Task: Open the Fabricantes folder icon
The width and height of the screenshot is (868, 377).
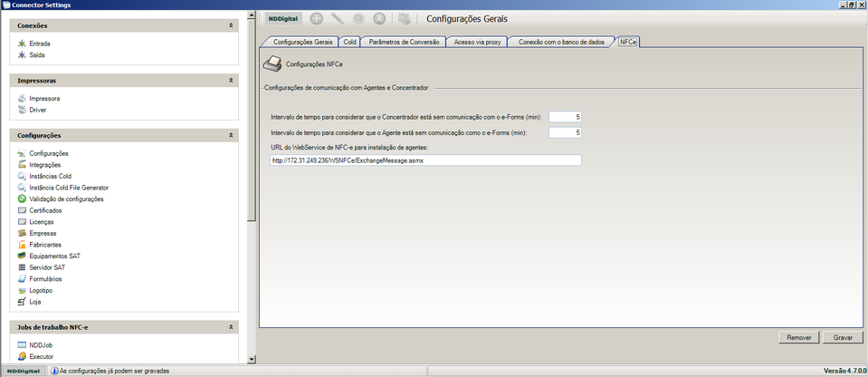Action: (22, 245)
